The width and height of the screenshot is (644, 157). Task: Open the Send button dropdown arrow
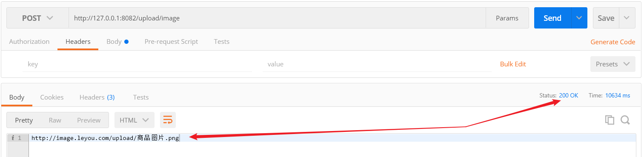[579, 18]
